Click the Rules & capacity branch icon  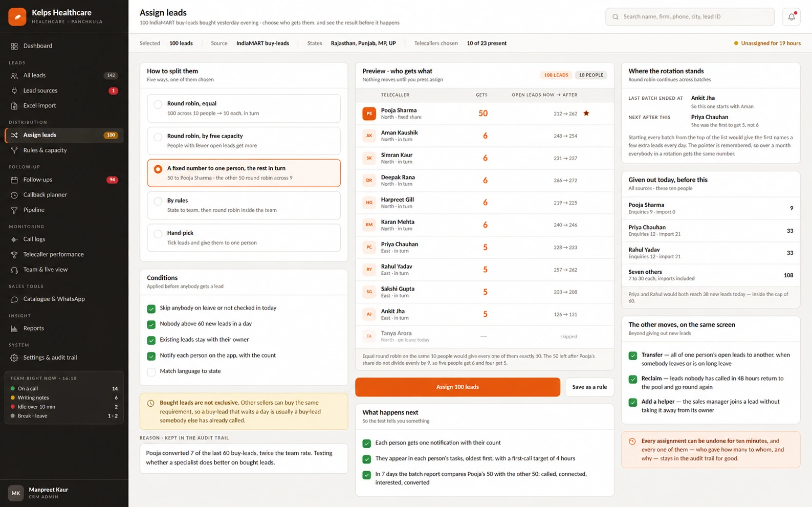[14, 150]
